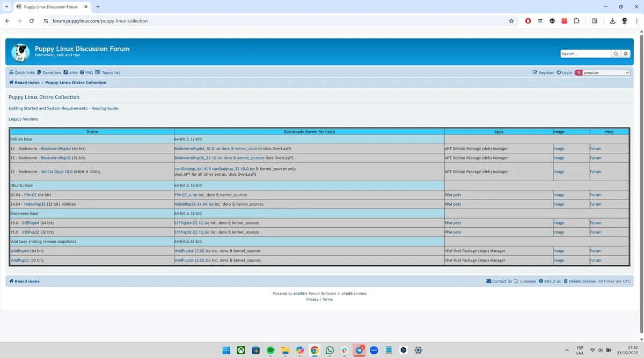
Task: Focus the forum Search text field
Action: coord(586,54)
